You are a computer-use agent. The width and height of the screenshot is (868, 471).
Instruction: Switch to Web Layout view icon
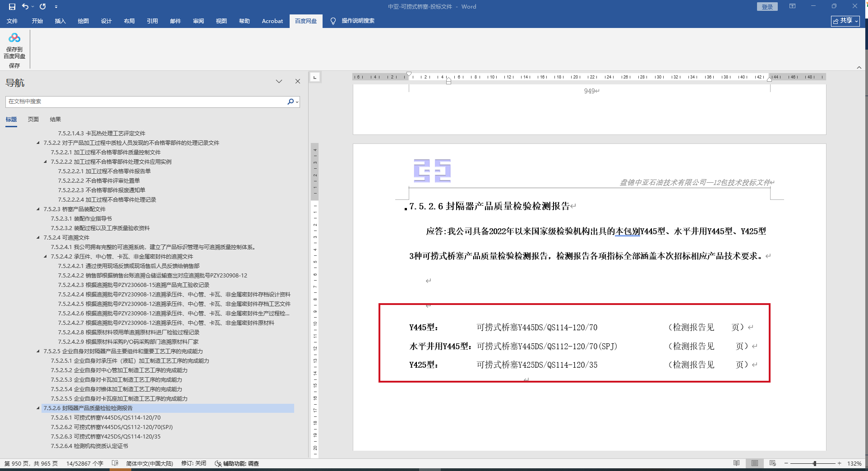click(x=772, y=463)
